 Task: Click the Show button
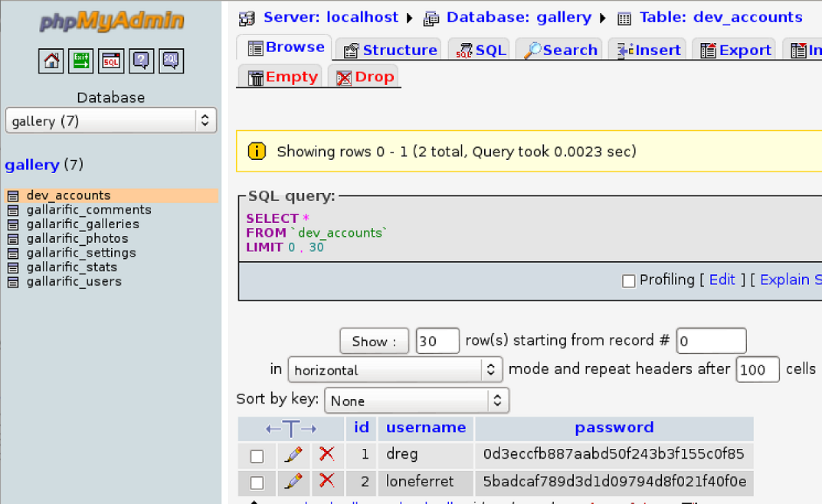pyautogui.click(x=375, y=341)
